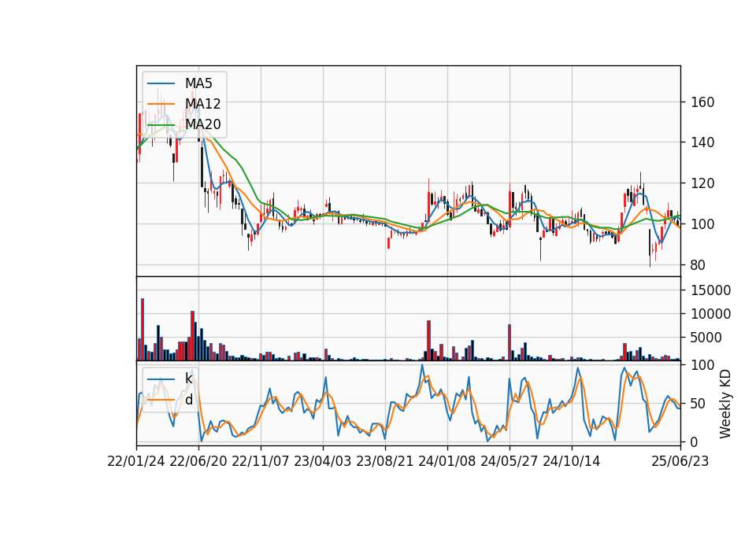Click the 24/01/08 date label
The image size is (756, 543).
(447, 461)
